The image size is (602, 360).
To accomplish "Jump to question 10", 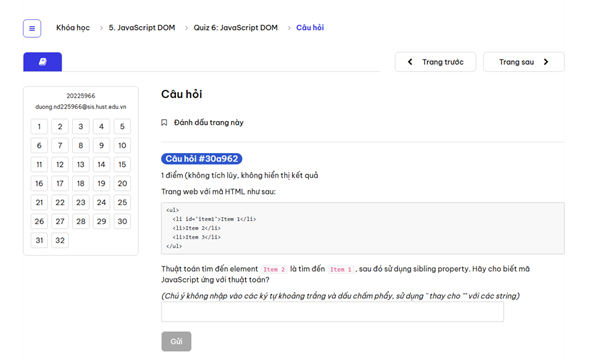I will point(122,145).
